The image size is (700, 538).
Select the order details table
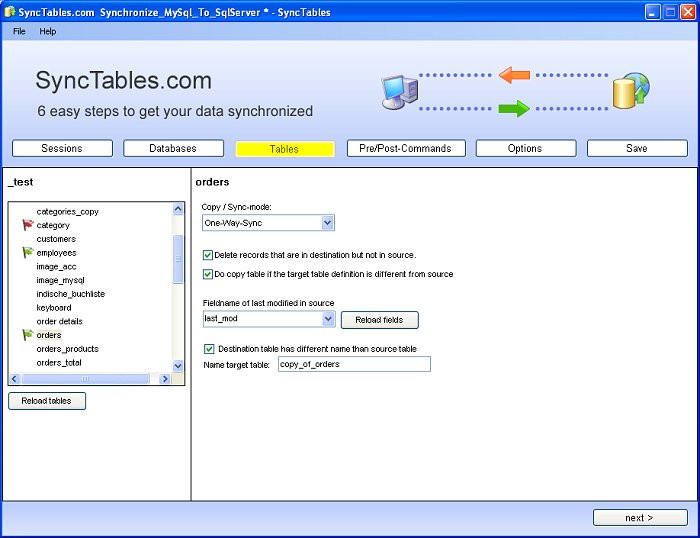[59, 321]
